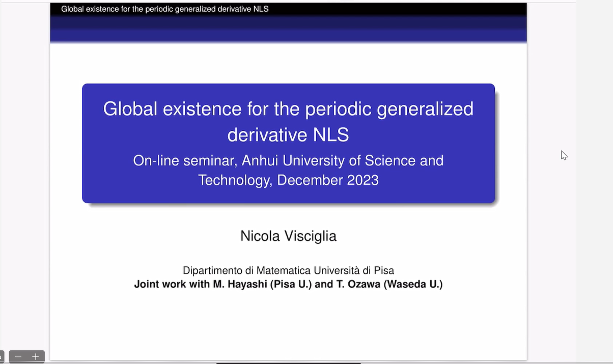The image size is (613, 364).
Task: Click the zoom out minus button
Action: (18, 357)
